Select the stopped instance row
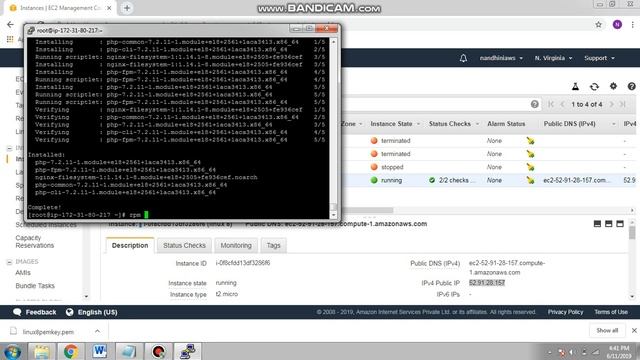 tap(489, 167)
